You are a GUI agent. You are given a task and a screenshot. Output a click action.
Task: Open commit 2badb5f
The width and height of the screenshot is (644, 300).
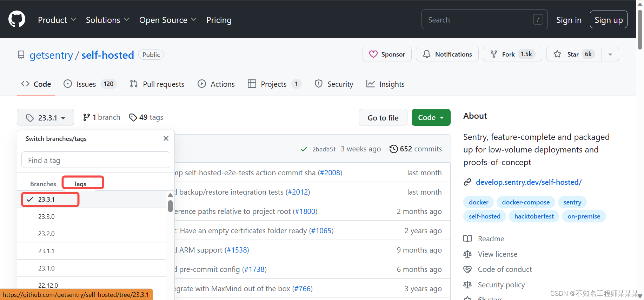click(x=324, y=149)
